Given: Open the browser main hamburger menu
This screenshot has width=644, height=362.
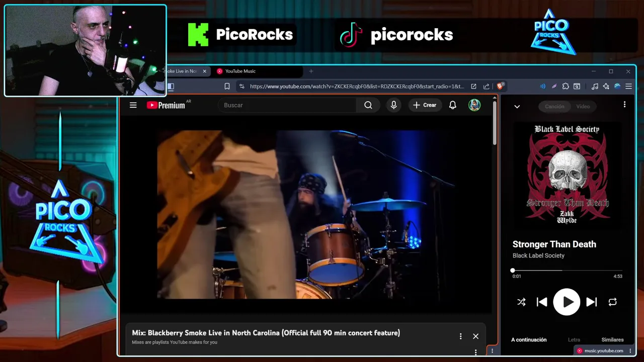Looking at the screenshot, I should point(628,86).
